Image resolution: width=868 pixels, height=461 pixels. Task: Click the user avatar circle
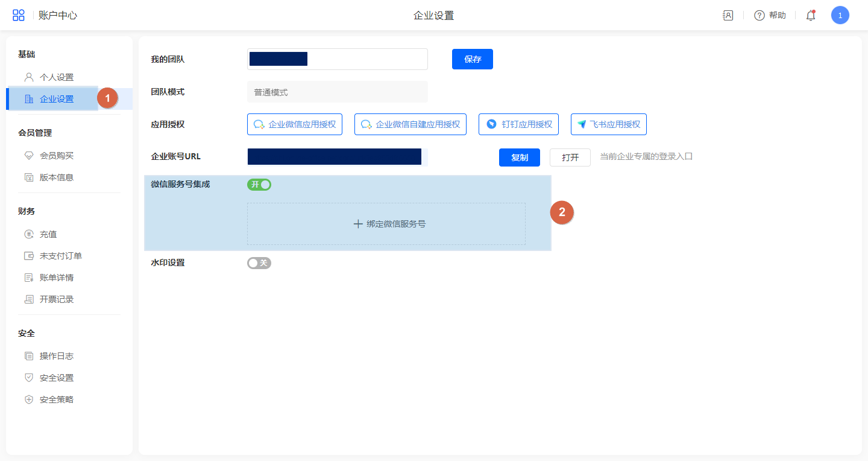pos(840,16)
